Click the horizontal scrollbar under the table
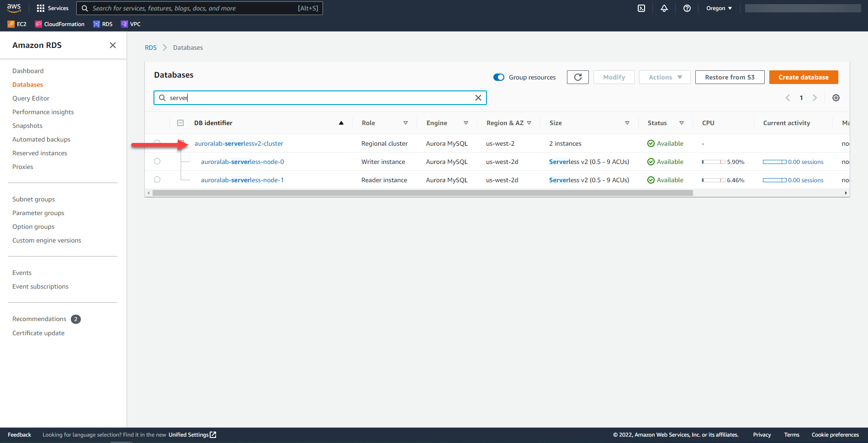The image size is (868, 443). (x=422, y=193)
